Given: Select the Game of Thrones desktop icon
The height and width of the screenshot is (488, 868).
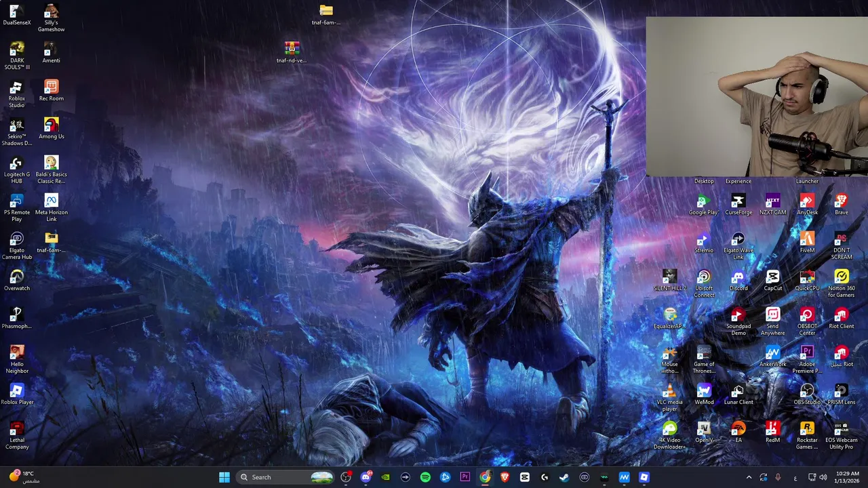Looking at the screenshot, I should point(704,360).
